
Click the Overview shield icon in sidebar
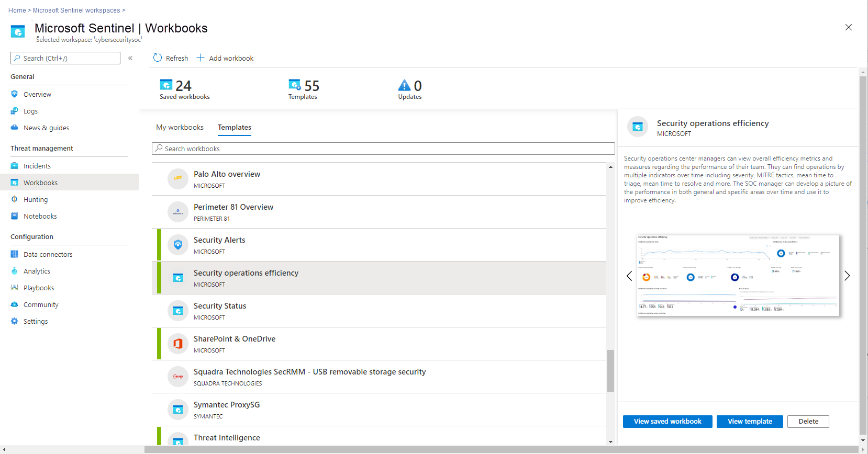(x=15, y=94)
